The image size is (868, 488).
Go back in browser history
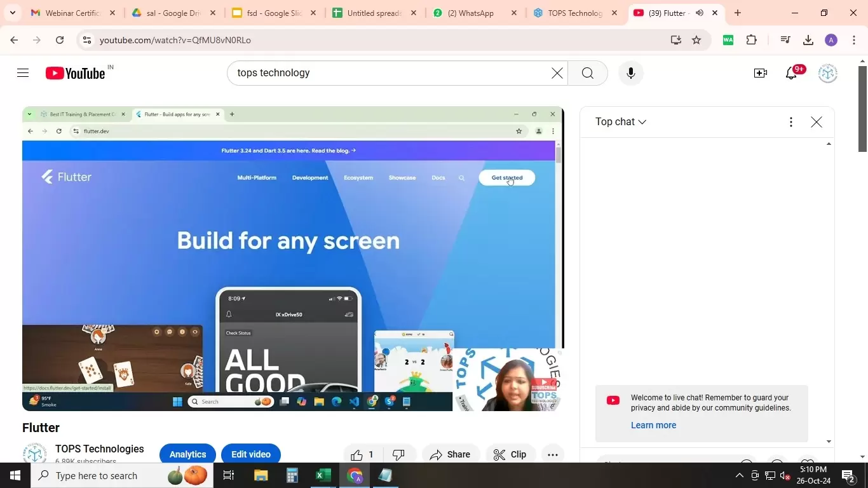coord(14,40)
